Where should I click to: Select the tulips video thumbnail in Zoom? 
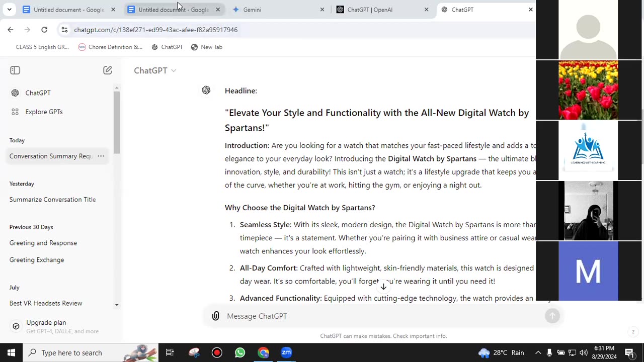coord(588,90)
